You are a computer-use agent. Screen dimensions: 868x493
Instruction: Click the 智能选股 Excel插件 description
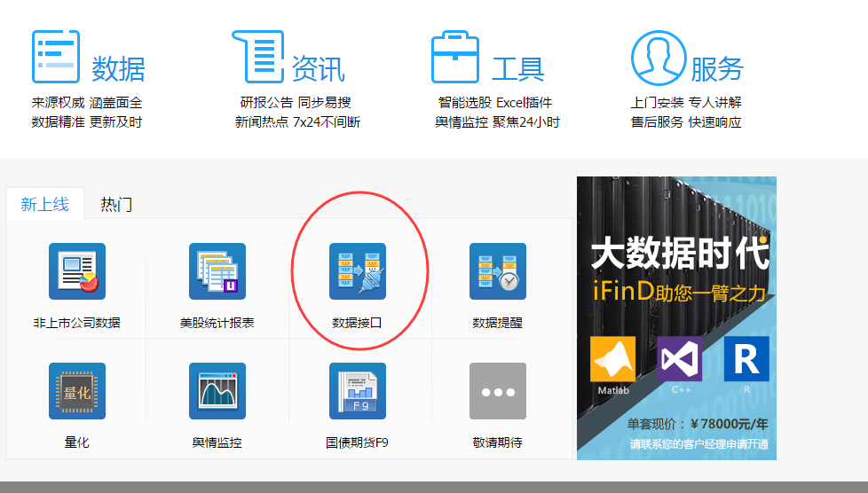point(495,102)
